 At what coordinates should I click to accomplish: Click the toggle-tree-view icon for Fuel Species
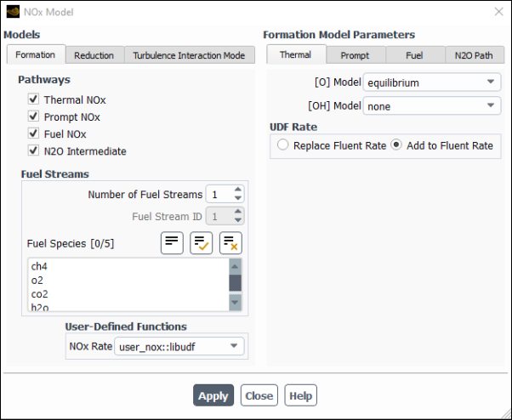point(172,243)
